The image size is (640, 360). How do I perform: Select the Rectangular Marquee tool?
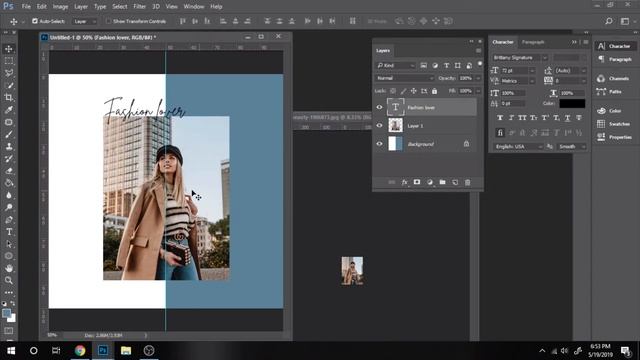[9, 61]
